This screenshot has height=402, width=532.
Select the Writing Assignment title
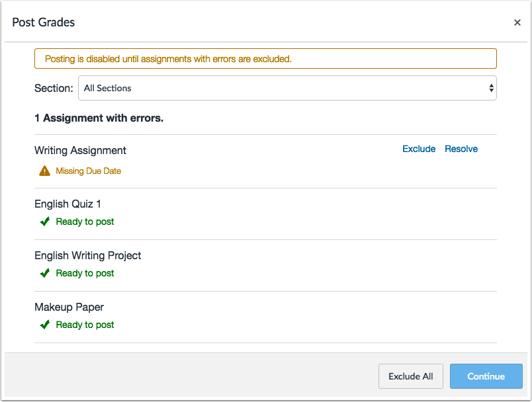coord(80,150)
